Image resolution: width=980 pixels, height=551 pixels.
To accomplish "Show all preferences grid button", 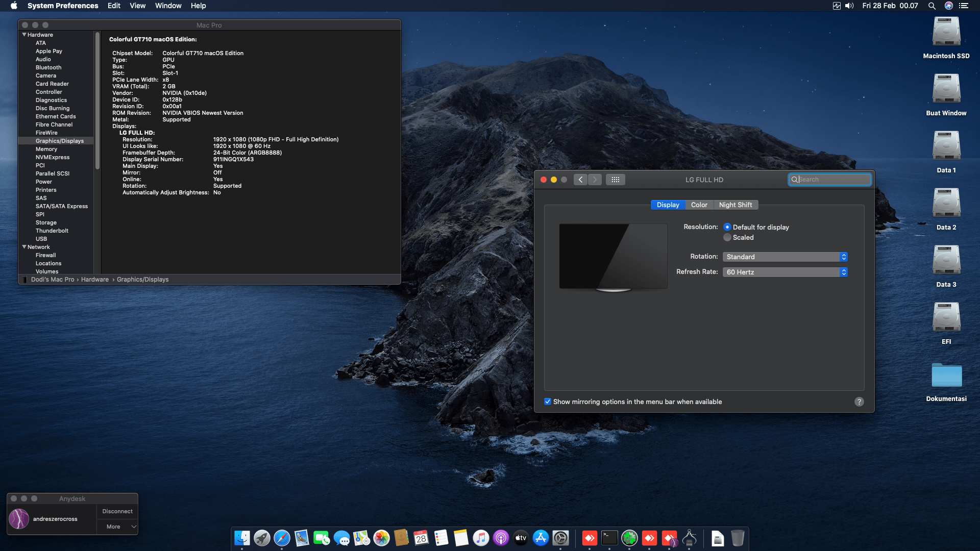I will click(x=616, y=180).
